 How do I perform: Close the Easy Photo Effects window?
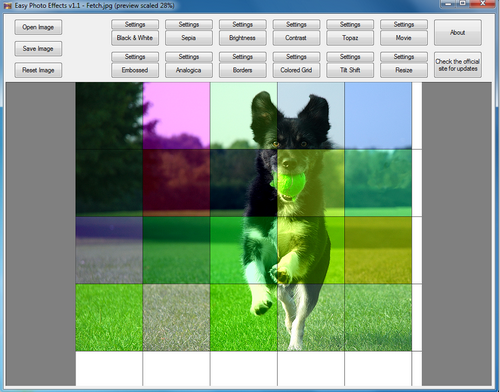click(483, 4)
